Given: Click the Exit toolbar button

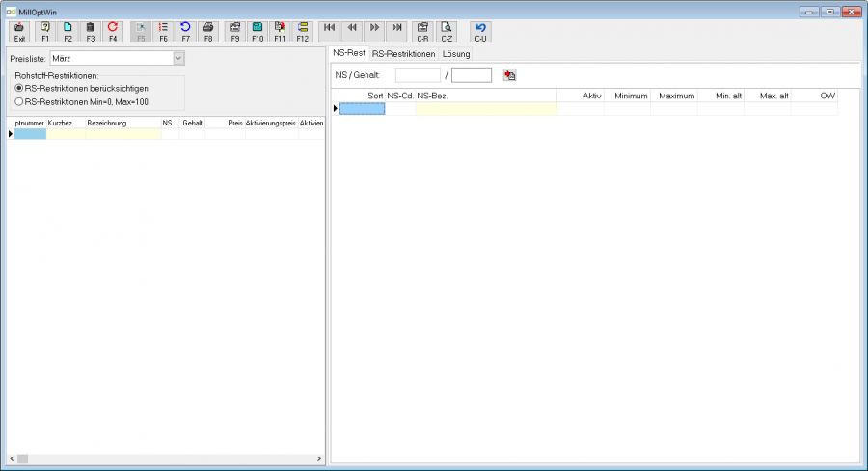Looking at the screenshot, I should pyautogui.click(x=19, y=32).
